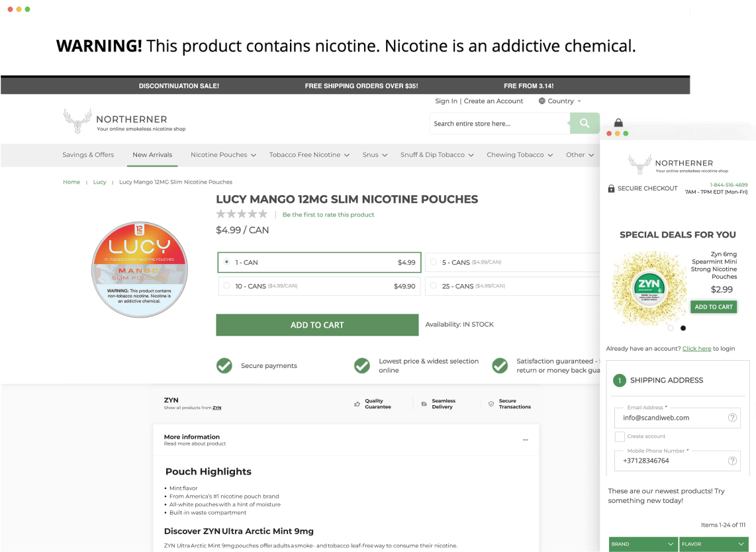Click the Lucy Mango can product image

click(x=140, y=269)
